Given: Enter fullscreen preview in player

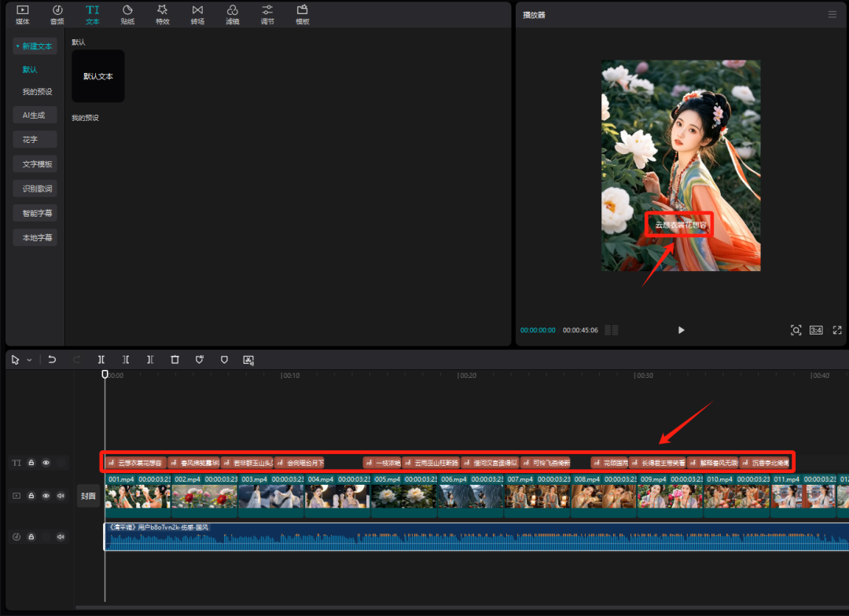Looking at the screenshot, I should (x=837, y=330).
